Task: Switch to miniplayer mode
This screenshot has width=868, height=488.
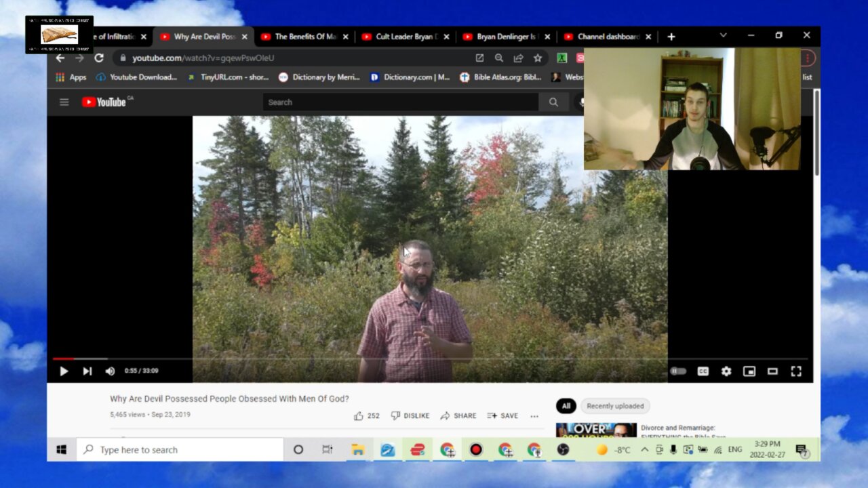Action: [x=749, y=371]
